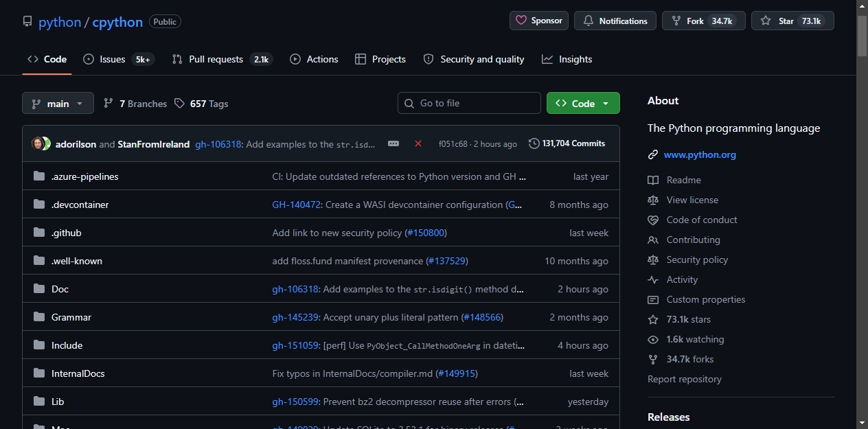Open the cpython repository name link
This screenshot has width=868, height=429.
117,22
